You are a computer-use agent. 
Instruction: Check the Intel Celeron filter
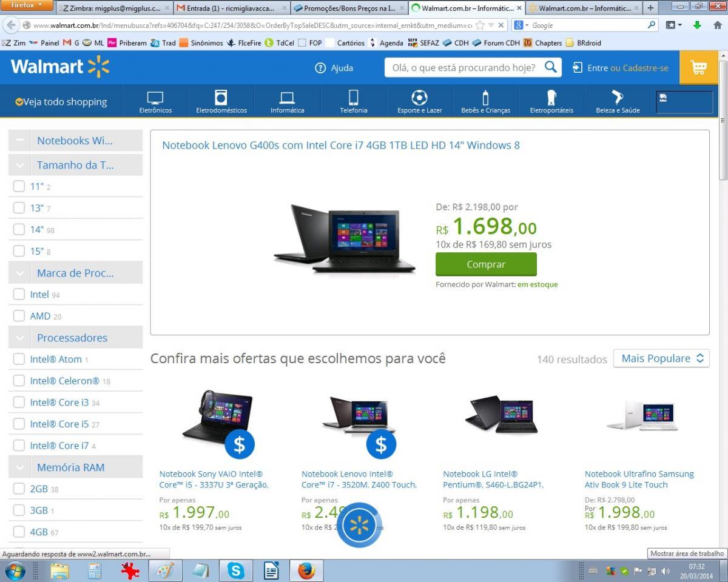(x=19, y=381)
